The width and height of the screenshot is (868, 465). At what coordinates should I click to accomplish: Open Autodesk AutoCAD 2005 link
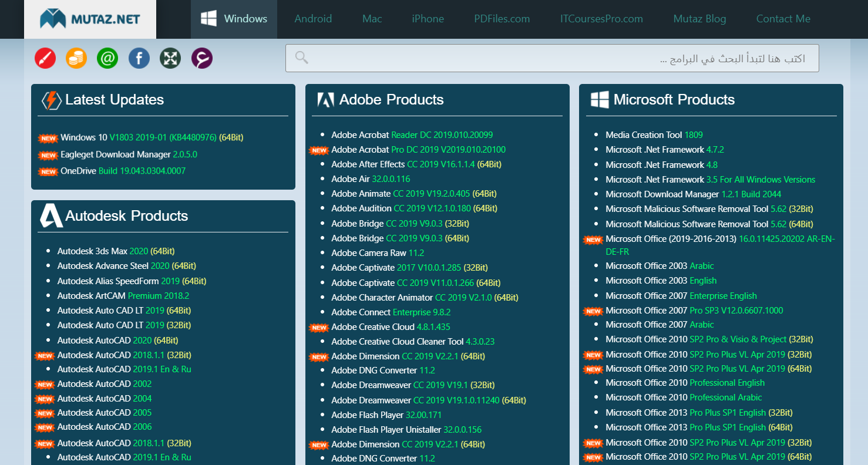(x=104, y=413)
